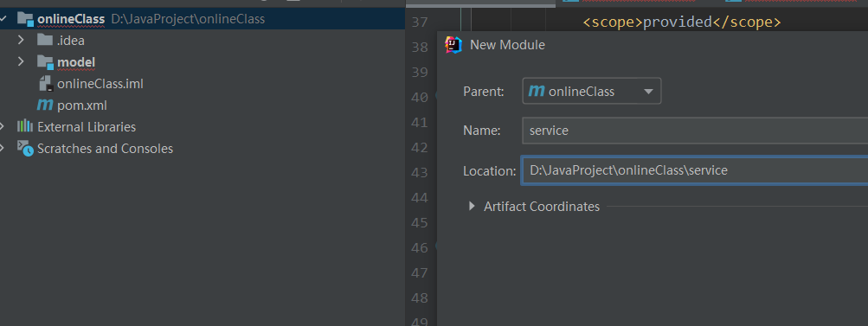This screenshot has width=868, height=326.
Task: Click the Scratches and Consoles icon
Action: 25,149
